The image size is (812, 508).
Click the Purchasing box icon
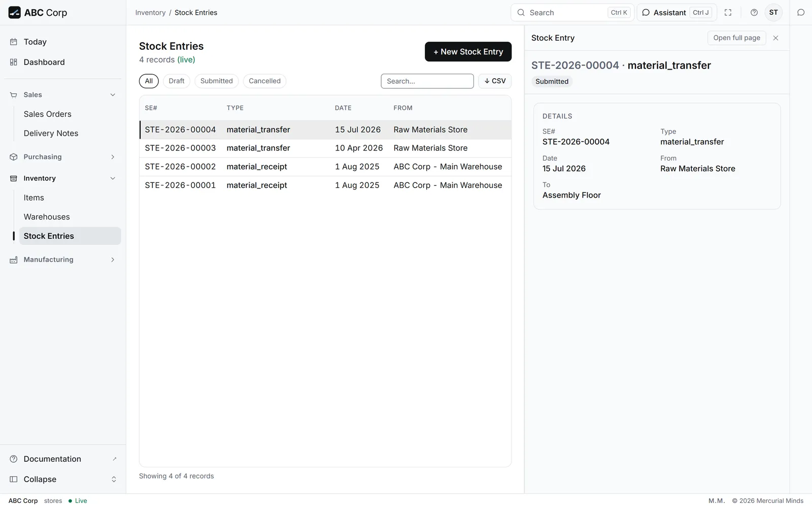tap(14, 157)
